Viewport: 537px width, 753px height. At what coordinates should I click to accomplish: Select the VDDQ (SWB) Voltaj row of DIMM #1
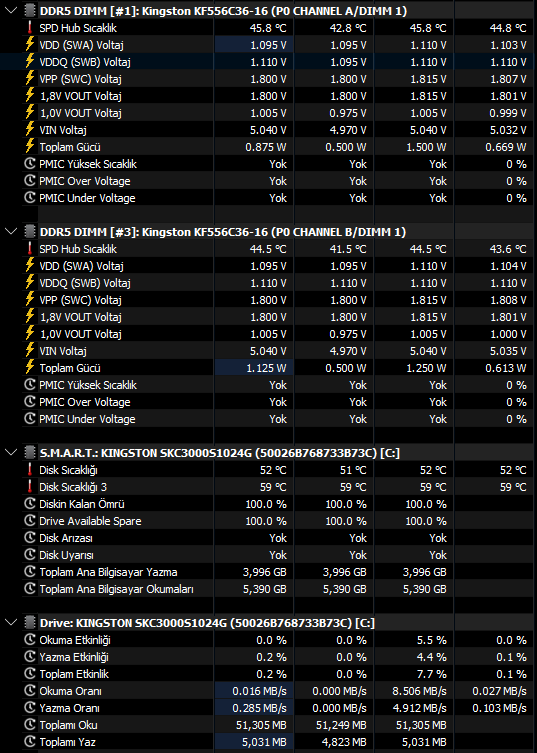click(278, 61)
